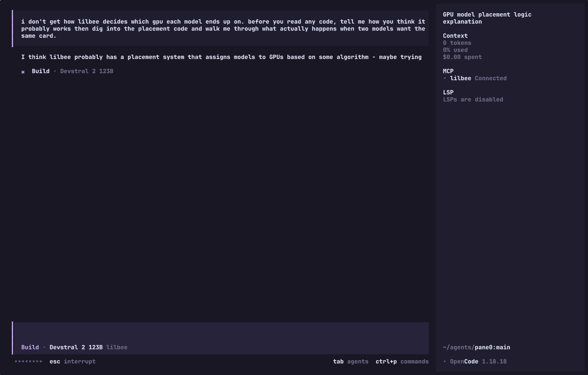Click the user's prompt message block
This screenshot has height=375, width=588.
click(220, 29)
